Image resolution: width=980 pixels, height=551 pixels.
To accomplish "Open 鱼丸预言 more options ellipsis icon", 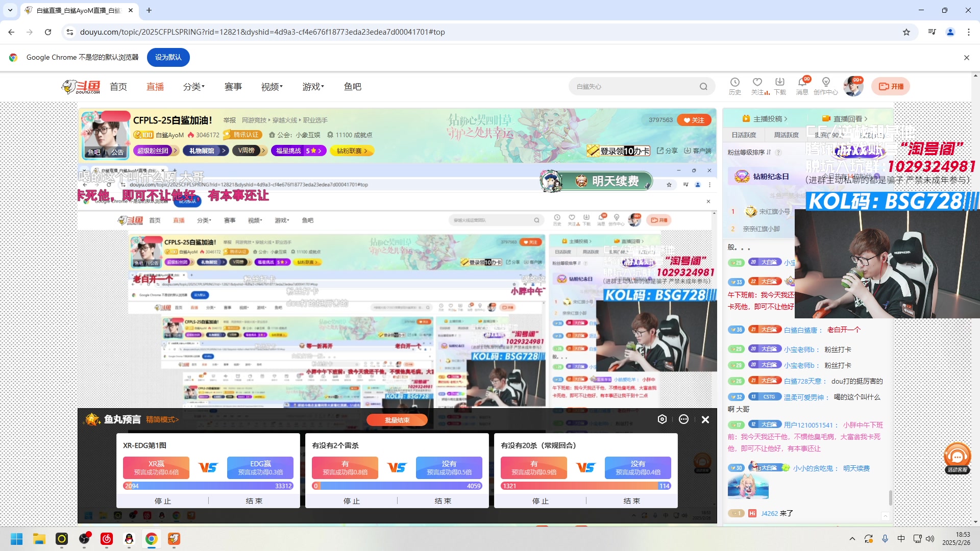I will (x=684, y=419).
